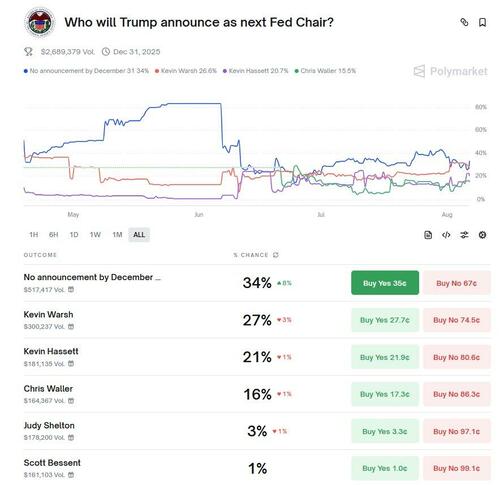500x485 pixels.
Task: Select the ALL time range
Action: click(x=139, y=235)
